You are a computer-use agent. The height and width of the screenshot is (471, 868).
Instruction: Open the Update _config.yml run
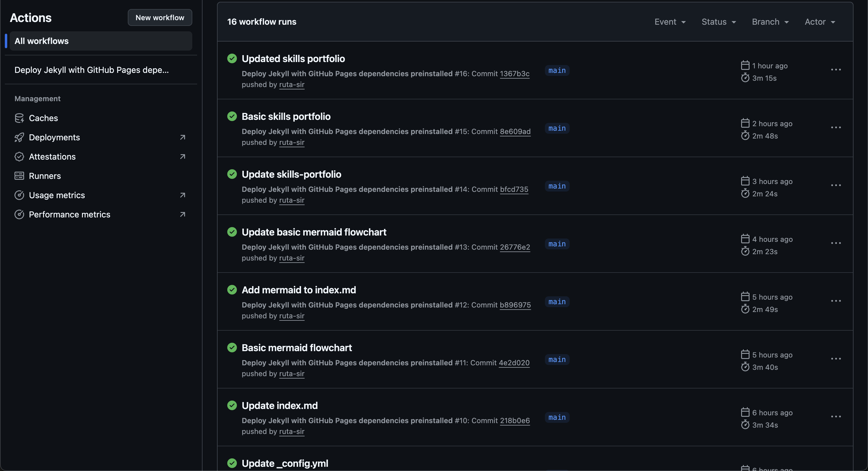click(x=285, y=463)
